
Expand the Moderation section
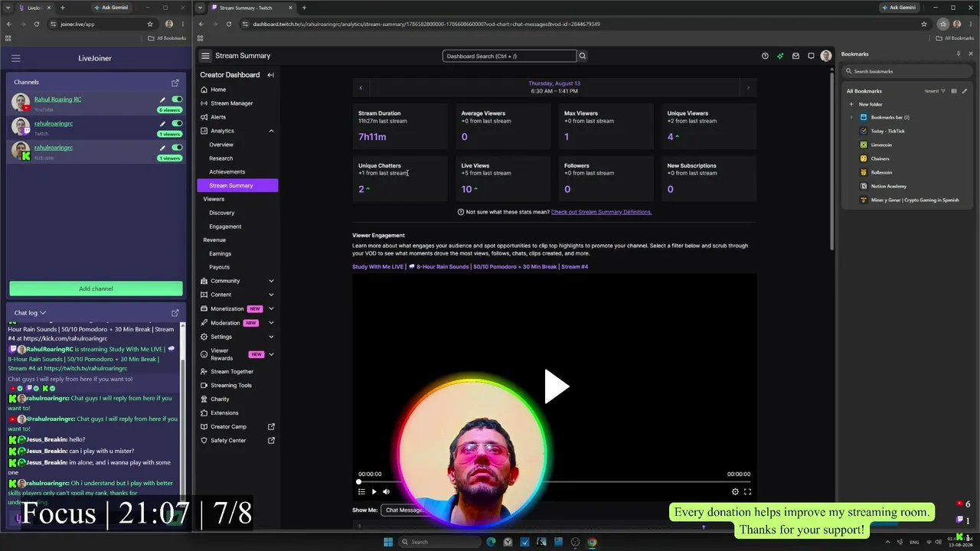click(x=271, y=323)
